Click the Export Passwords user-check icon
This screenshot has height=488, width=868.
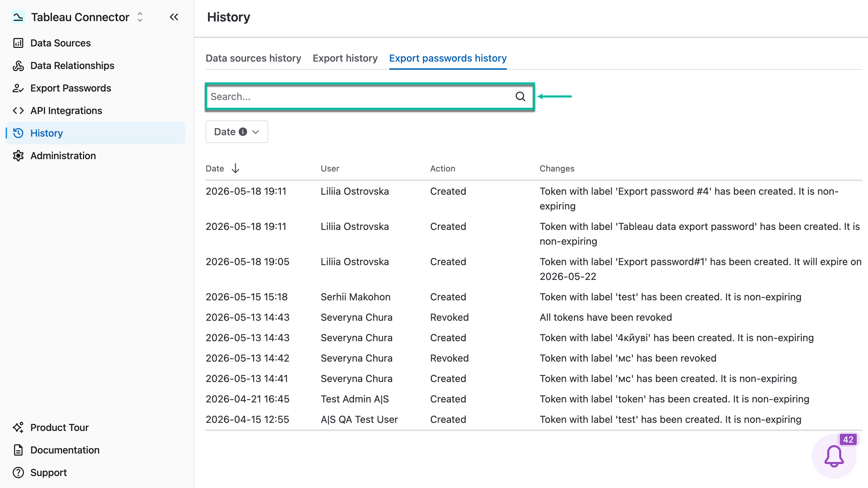pos(18,88)
